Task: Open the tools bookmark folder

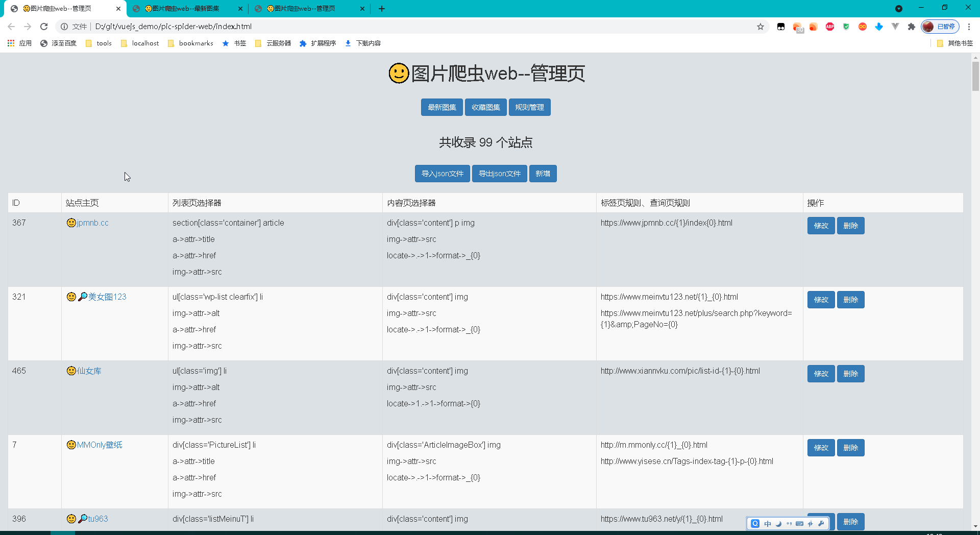Action: 99,43
